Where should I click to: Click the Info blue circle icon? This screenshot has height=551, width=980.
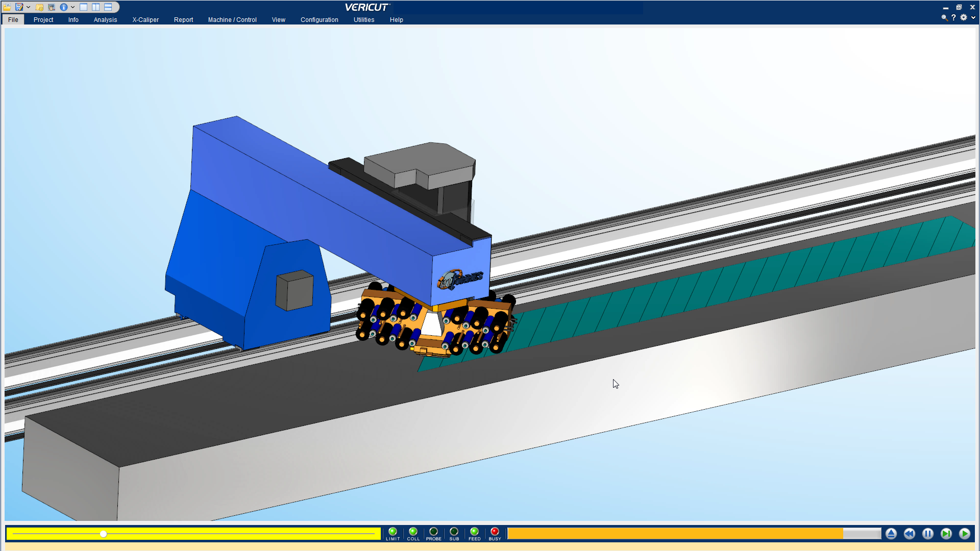coord(64,7)
